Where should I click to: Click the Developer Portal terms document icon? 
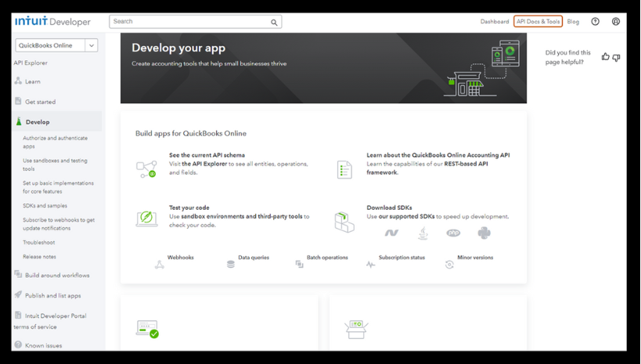pos(18,315)
